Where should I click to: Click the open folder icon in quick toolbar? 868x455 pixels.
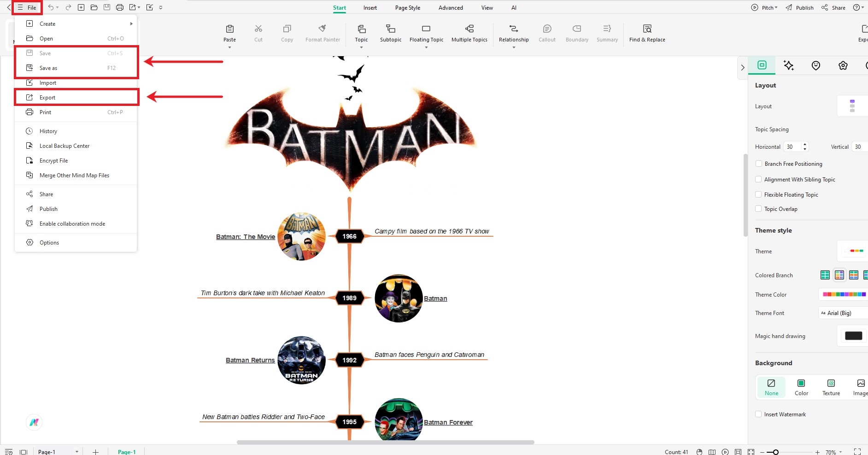pyautogui.click(x=94, y=7)
